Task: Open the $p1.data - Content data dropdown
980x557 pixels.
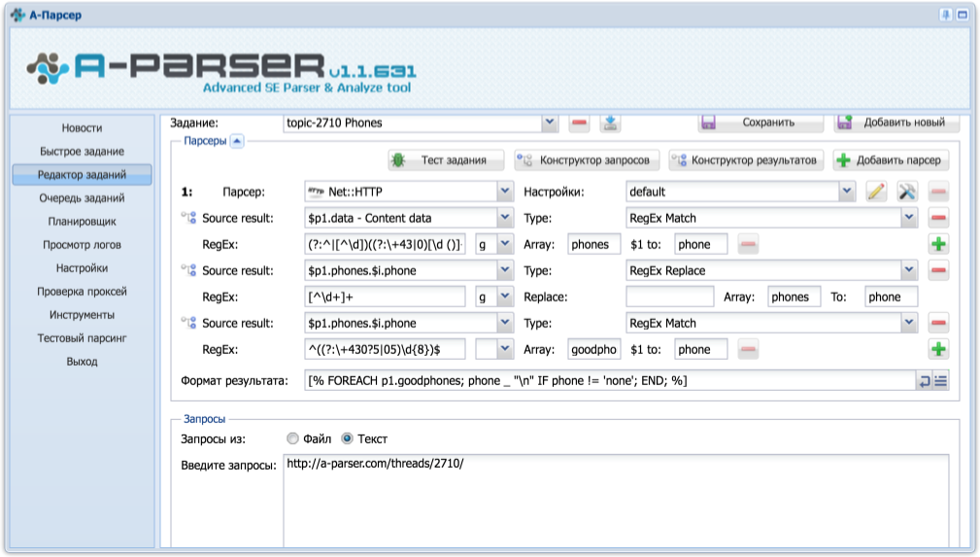Action: [505, 218]
